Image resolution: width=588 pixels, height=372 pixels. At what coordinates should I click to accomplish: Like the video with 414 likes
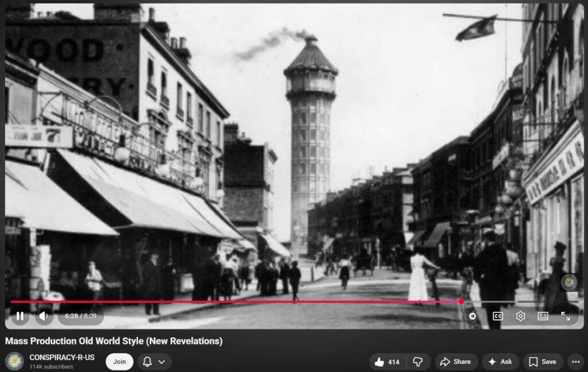coord(386,362)
